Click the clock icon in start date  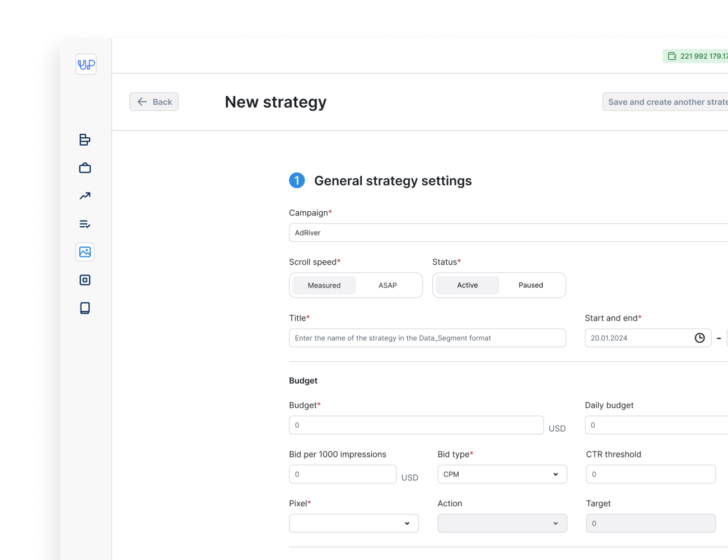pos(699,338)
